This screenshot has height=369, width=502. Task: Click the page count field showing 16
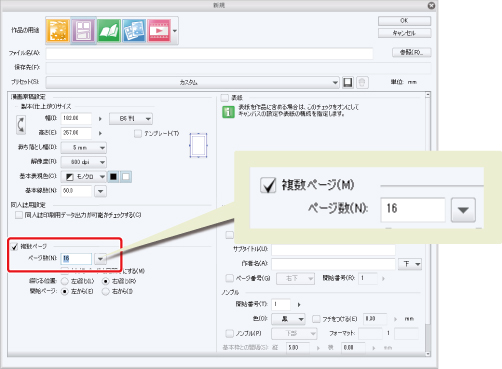76,259
